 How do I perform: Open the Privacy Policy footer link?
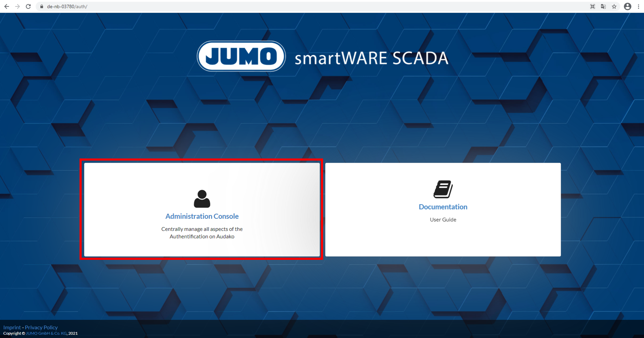point(41,327)
